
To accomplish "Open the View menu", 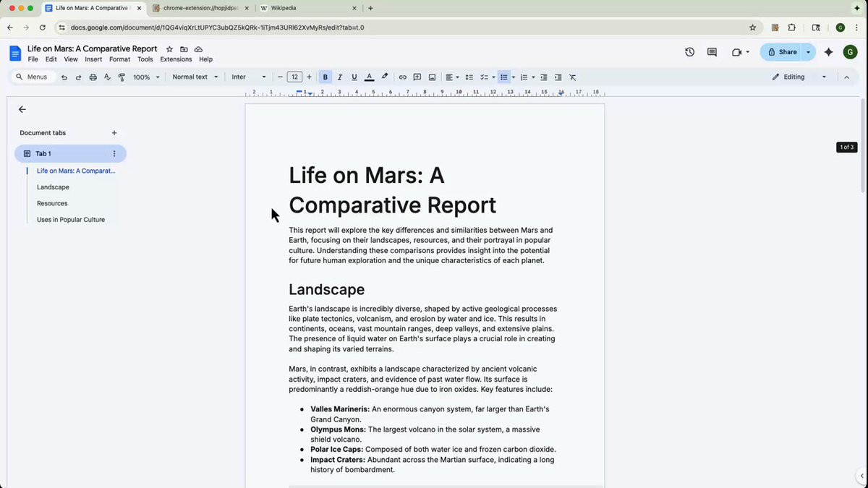I will pyautogui.click(x=71, y=59).
